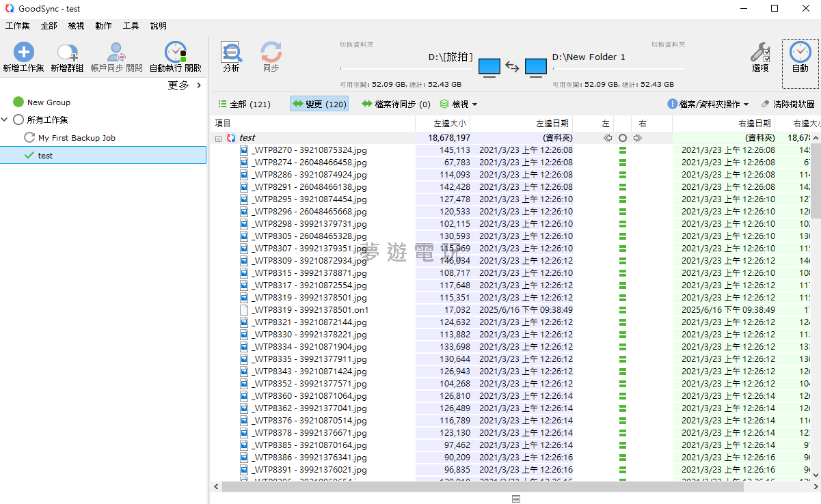
Task: Click the 新增群組 (new group) icon
Action: tap(67, 53)
